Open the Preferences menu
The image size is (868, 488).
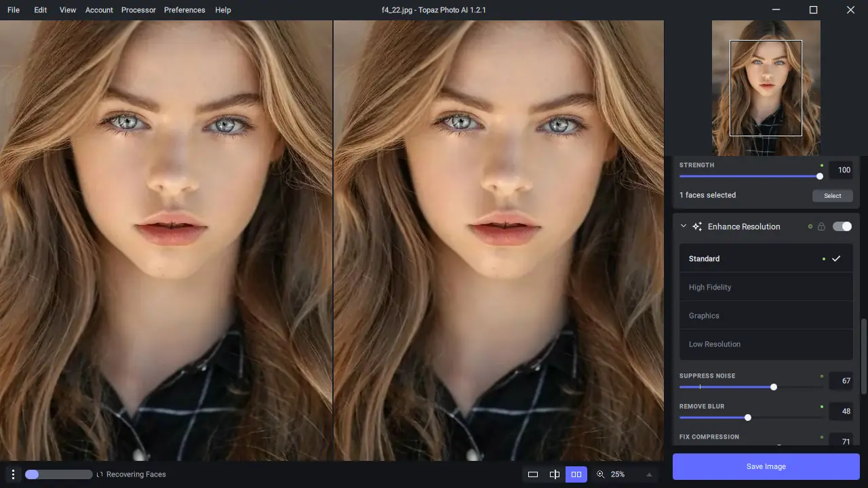184,10
